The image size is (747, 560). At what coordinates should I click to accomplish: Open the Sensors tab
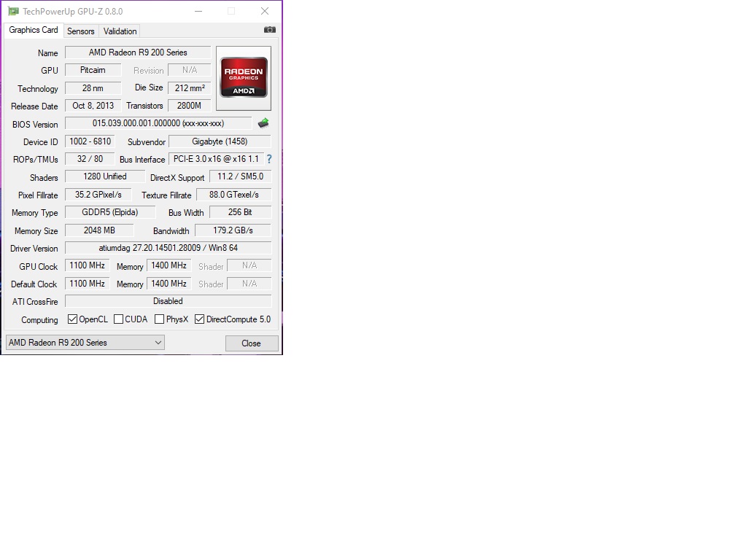tap(80, 31)
